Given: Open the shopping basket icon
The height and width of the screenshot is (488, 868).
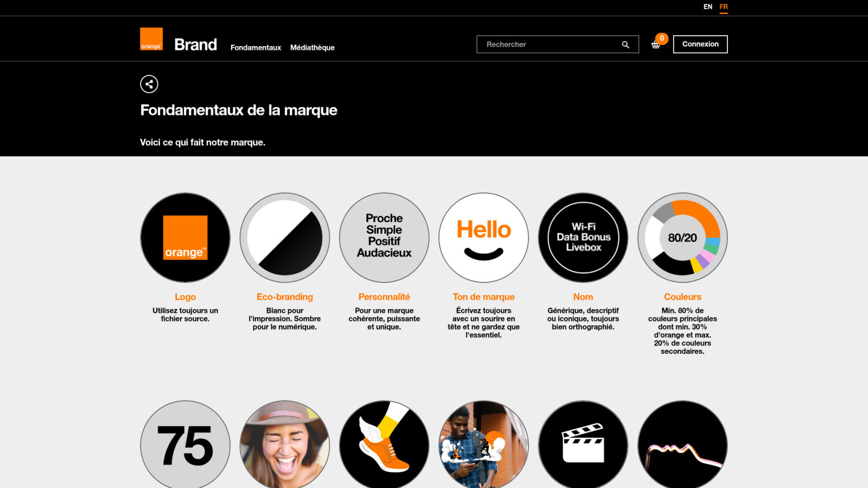Looking at the screenshot, I should click(656, 45).
